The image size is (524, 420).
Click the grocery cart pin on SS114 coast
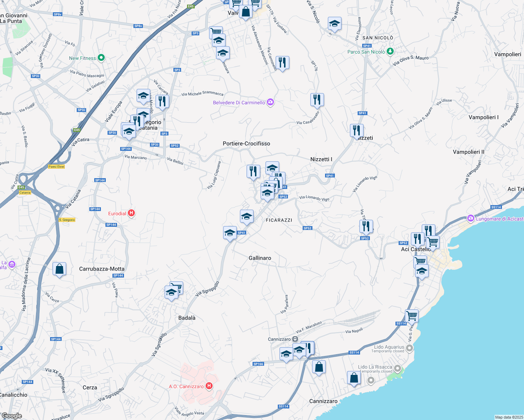coord(412,316)
